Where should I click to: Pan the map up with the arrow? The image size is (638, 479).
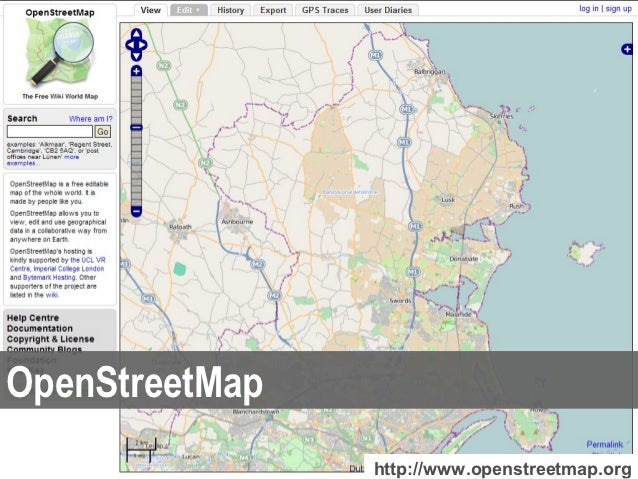coord(136,33)
